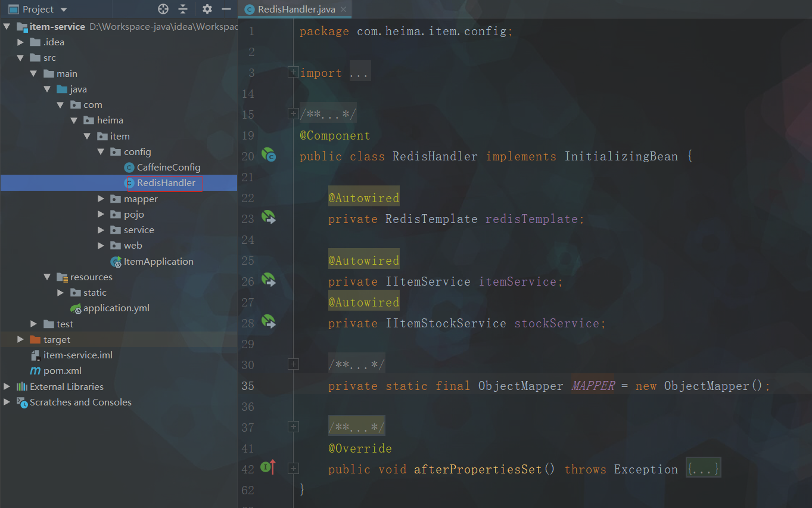Click the pom.xml Maven icon
812x508 pixels.
pyautogui.click(x=35, y=371)
